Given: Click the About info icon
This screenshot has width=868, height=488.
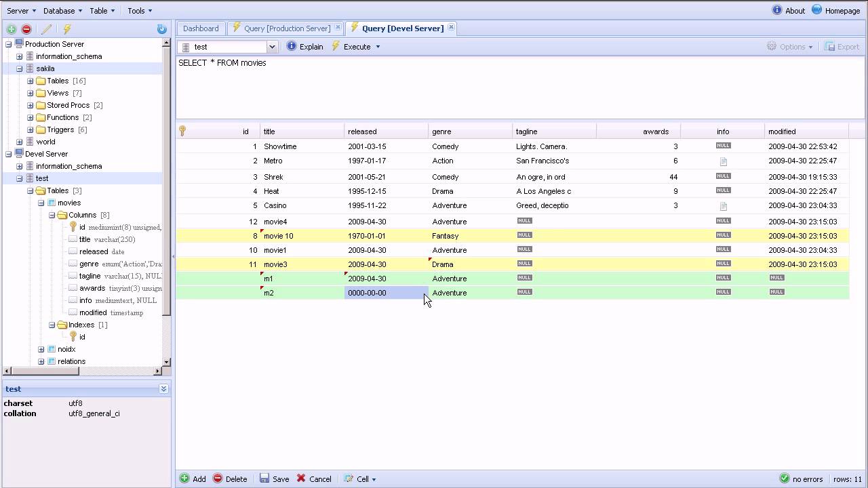Looking at the screenshot, I should pos(777,10).
